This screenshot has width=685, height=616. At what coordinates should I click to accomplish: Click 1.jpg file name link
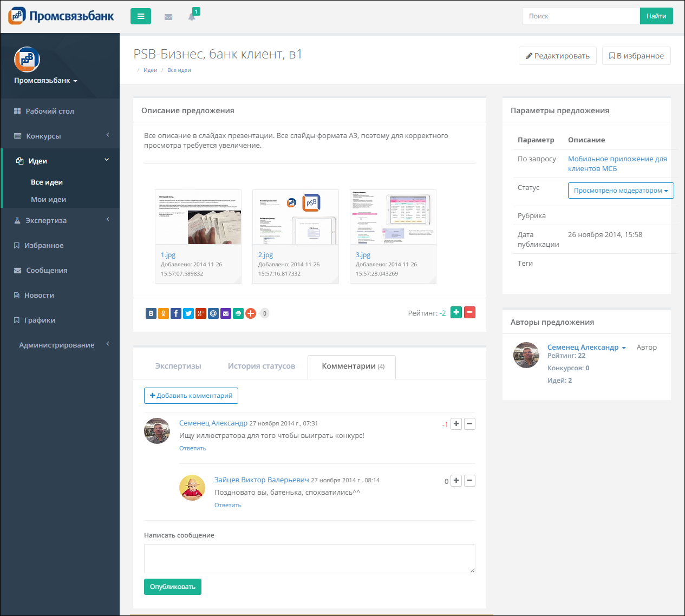point(168,255)
